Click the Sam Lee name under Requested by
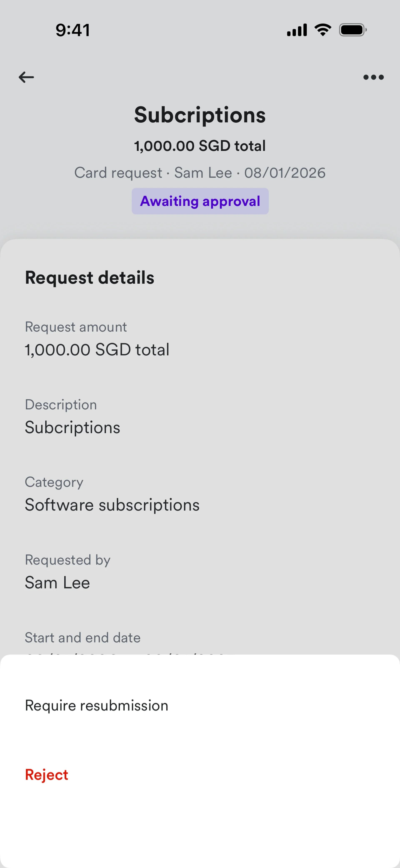Viewport: 400px width, 868px height. pos(57,583)
